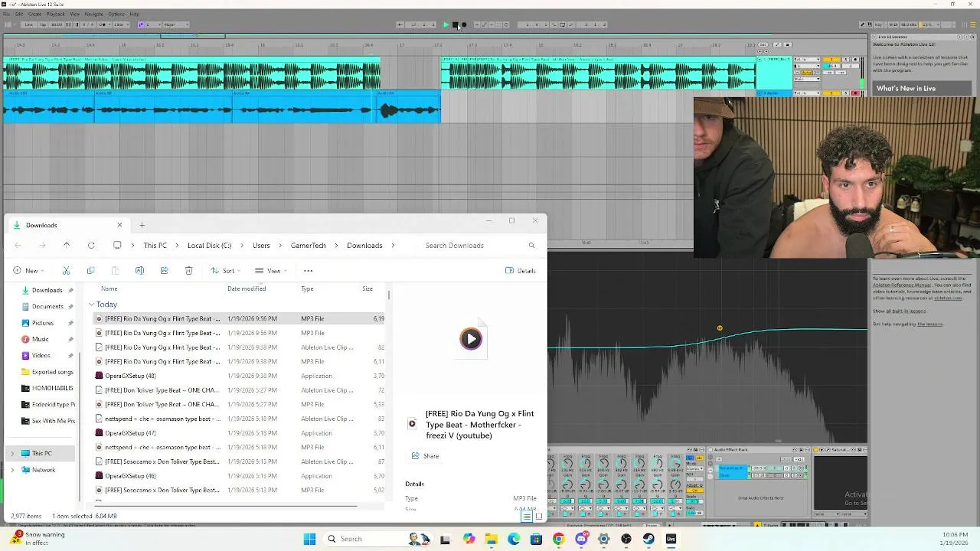Viewport: 980px width, 551px height.
Task: Open the ableton.com link
Action: [x=948, y=298]
